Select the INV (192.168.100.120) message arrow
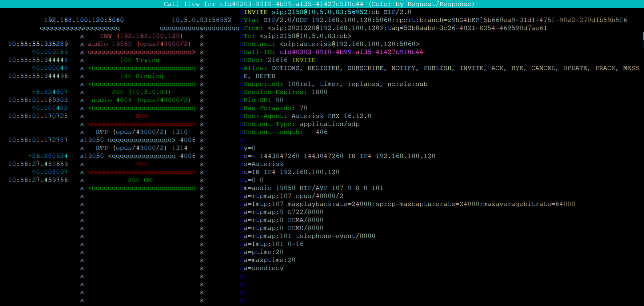Image resolution: width=644 pixels, height=306 pixels. (x=141, y=36)
